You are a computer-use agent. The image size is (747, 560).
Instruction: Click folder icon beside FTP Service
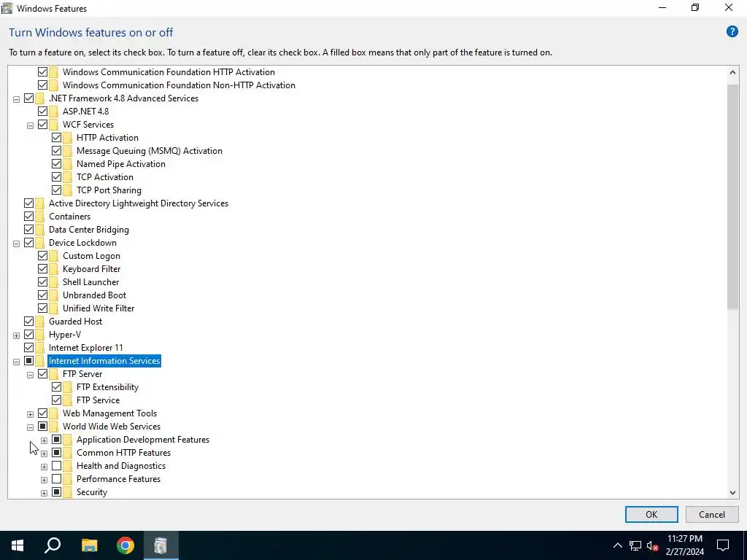67,400
